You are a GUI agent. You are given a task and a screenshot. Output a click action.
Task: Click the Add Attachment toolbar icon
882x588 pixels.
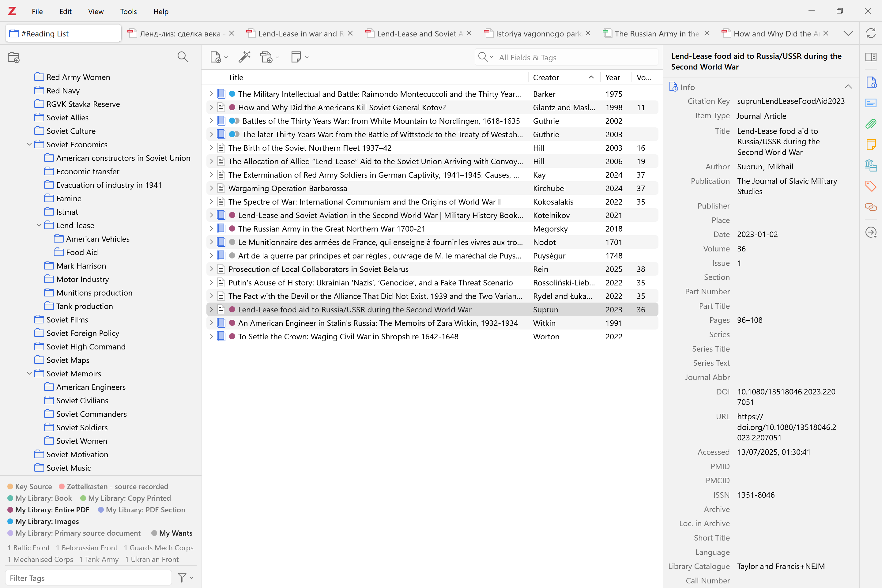pos(266,57)
